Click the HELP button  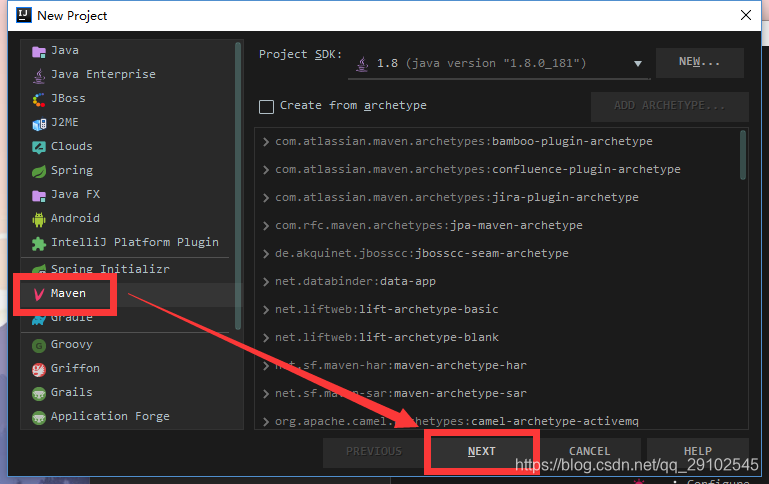[698, 452]
